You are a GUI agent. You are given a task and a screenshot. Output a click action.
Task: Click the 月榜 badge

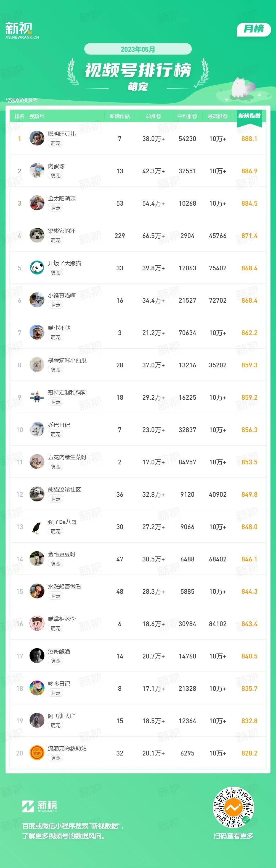[253, 29]
